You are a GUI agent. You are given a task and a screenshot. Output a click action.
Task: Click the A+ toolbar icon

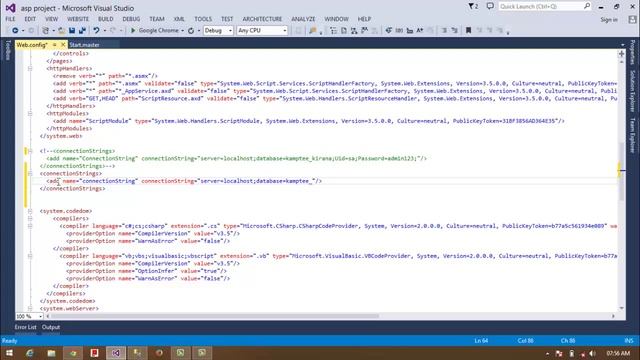tap(420, 31)
